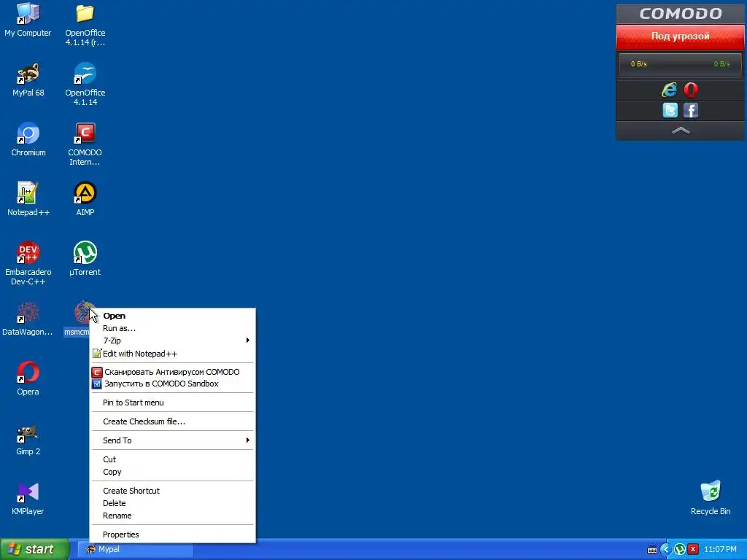Choose Edit with Notepad++
747x560 pixels.
(x=172, y=354)
